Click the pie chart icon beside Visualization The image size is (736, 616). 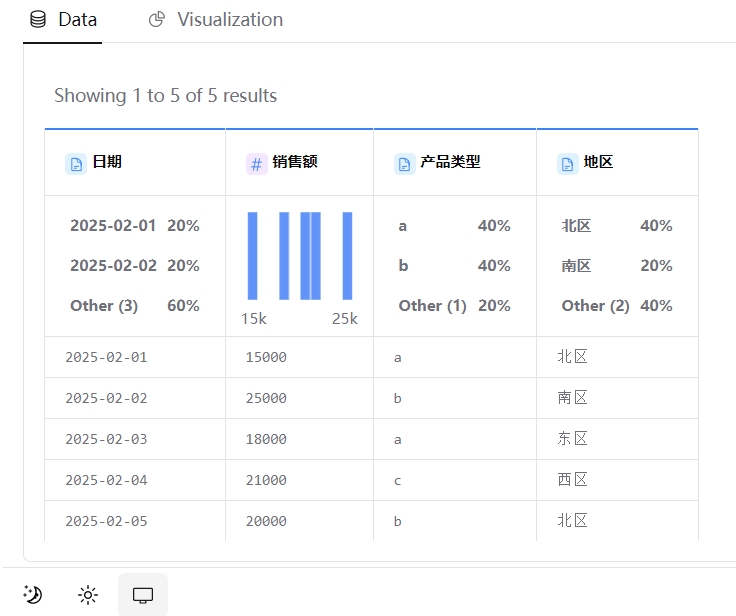[157, 20]
